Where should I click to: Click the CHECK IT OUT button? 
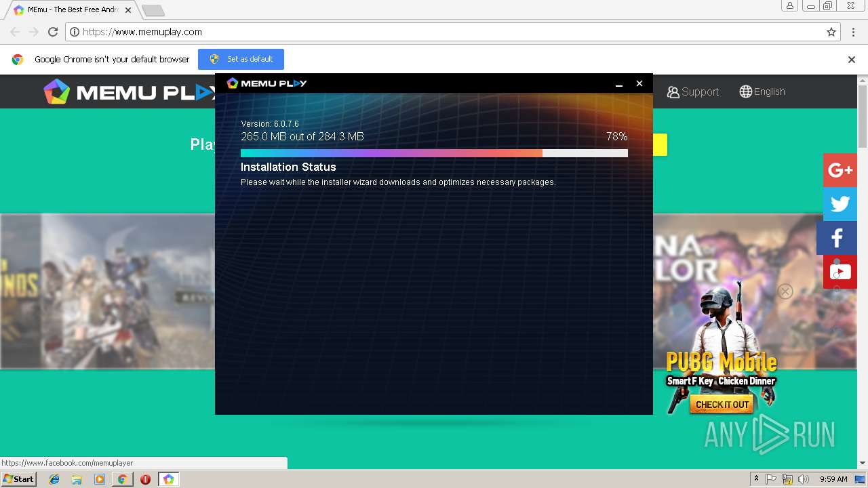(722, 405)
